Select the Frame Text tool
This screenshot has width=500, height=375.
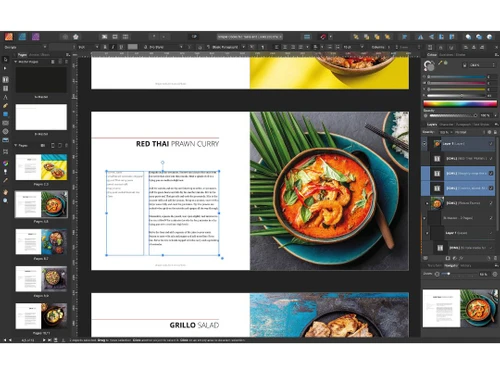pyautogui.click(x=5, y=79)
